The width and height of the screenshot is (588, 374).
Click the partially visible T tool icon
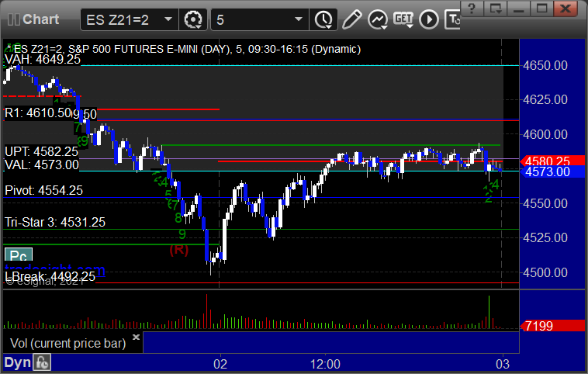coord(452,19)
